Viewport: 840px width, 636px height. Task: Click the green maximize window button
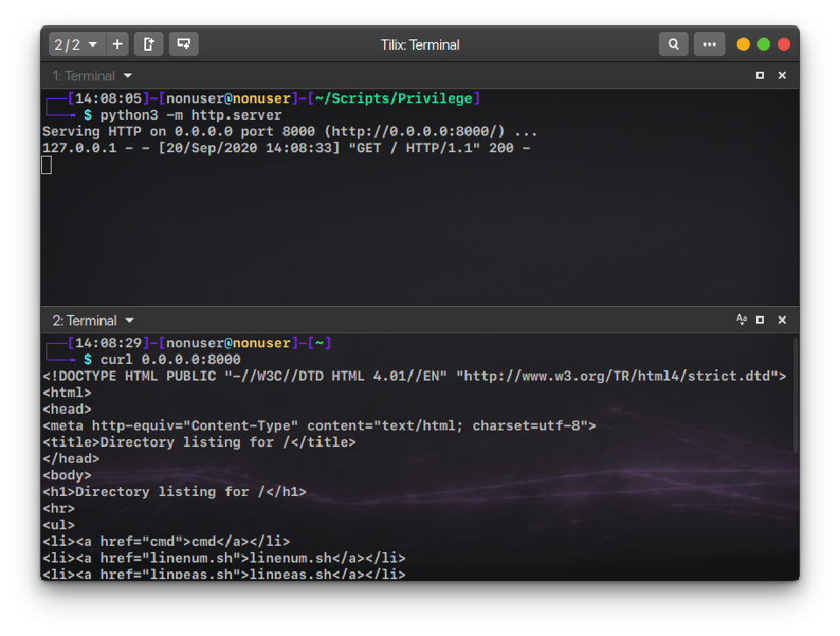763,45
